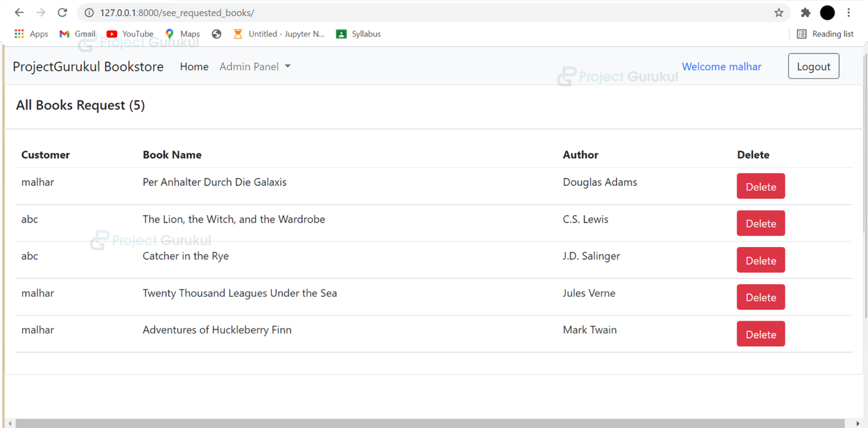The height and width of the screenshot is (428, 868).
Task: Delete the Catcher in the Rye request
Action: click(761, 260)
